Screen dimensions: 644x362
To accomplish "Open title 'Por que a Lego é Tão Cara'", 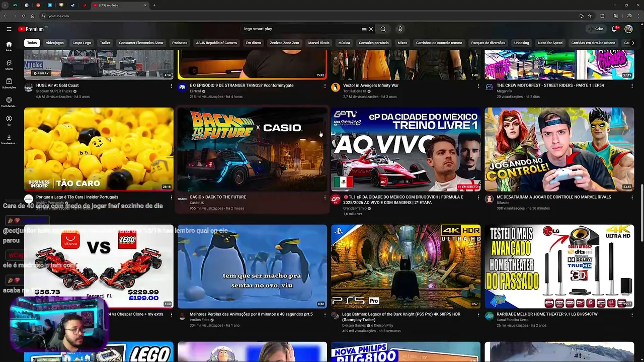I will pos(77,197).
